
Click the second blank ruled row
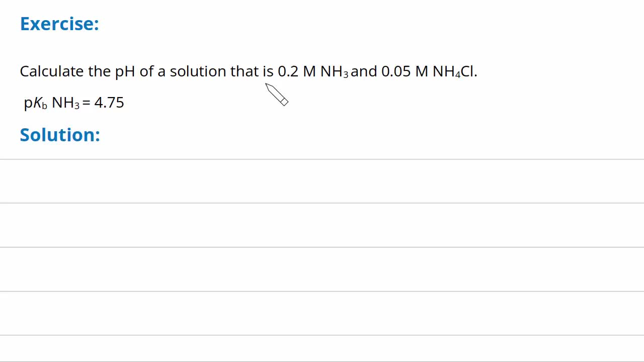coord(322,225)
